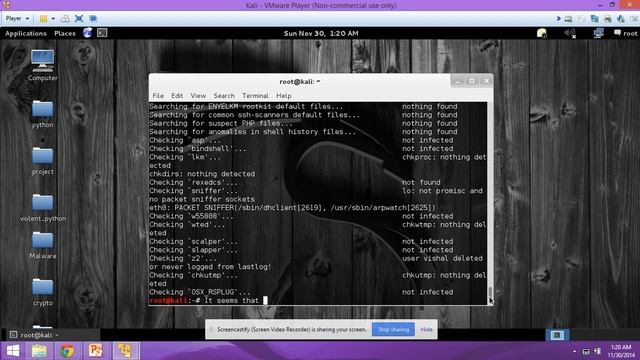Maximize the terminal window
Screen dimensions: 640x360
(x=472, y=81)
